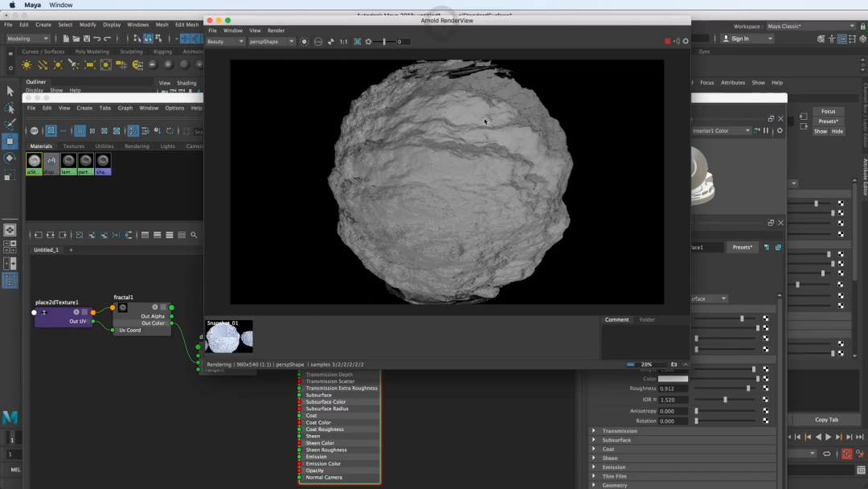Viewport: 868px width, 489px height.
Task: Click the Play forwards button in playback controls
Action: 828,437
